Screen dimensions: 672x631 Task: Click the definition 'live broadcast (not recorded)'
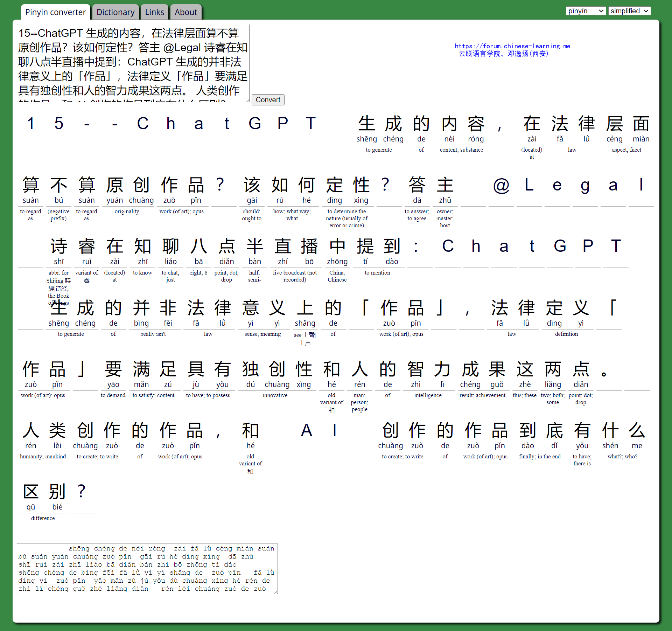[295, 276]
